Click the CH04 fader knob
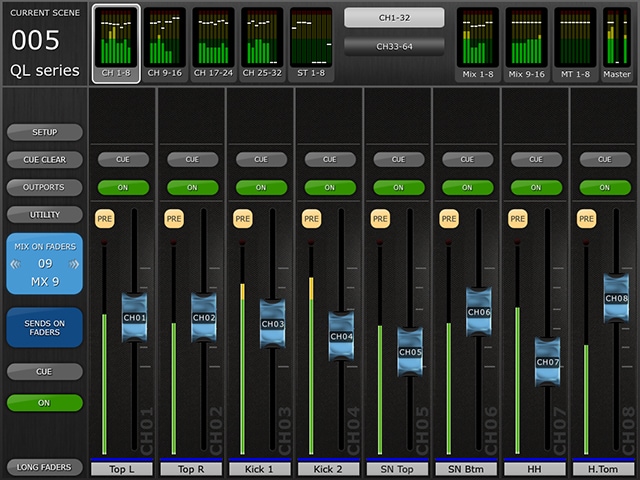This screenshot has height=480, width=640. click(x=341, y=336)
